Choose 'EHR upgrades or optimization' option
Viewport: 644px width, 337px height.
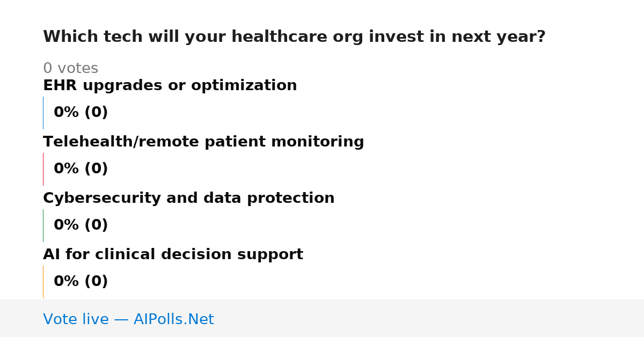click(x=170, y=86)
